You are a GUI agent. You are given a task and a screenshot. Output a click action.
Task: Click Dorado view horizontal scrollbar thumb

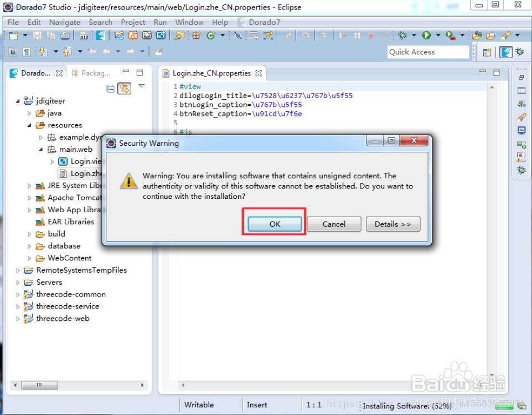pyautogui.click(x=39, y=385)
